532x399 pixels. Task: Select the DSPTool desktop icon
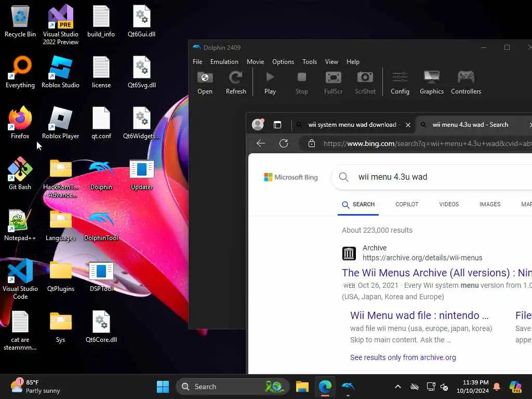click(x=101, y=275)
